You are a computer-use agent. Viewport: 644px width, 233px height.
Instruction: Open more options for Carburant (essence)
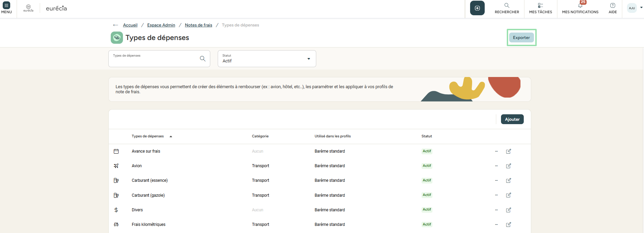pyautogui.click(x=496, y=180)
